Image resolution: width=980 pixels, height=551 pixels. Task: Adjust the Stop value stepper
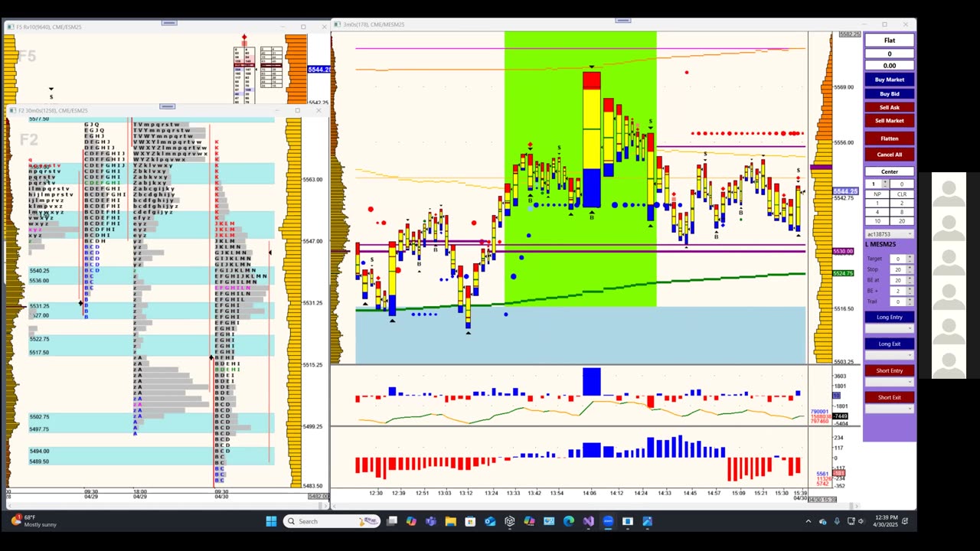pyautogui.click(x=910, y=269)
